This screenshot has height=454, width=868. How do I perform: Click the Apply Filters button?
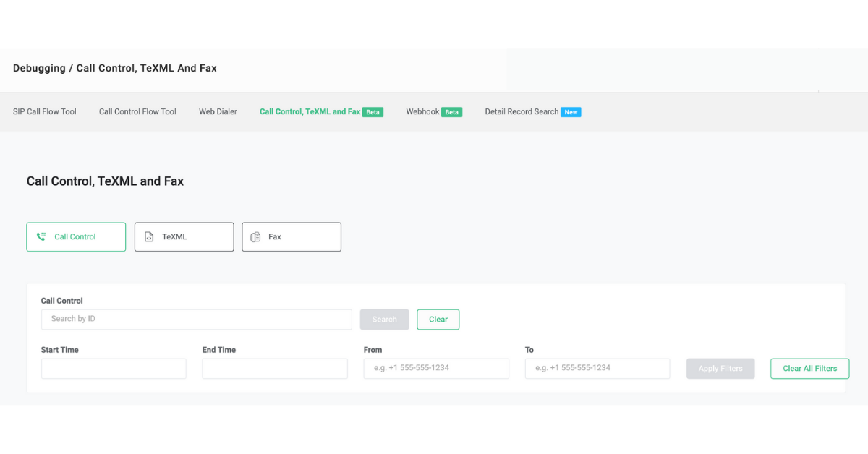click(720, 368)
